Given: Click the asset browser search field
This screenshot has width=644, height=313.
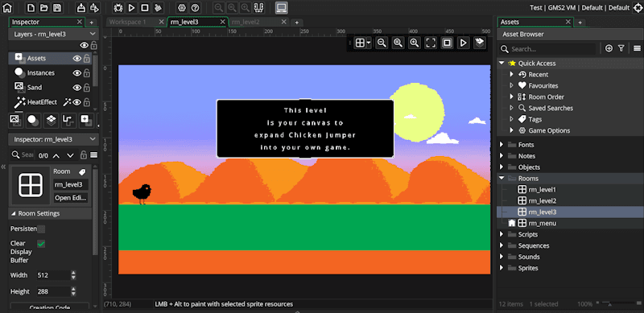Looking at the screenshot, I should (x=547, y=49).
